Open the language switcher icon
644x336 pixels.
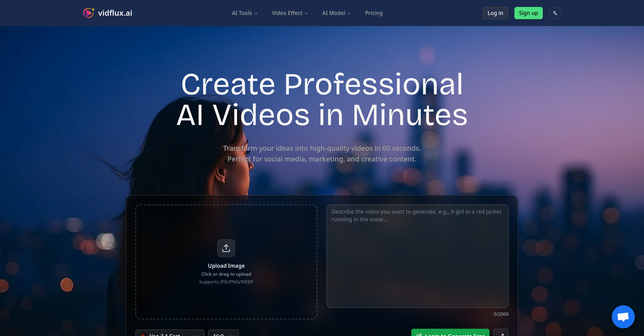555,13
